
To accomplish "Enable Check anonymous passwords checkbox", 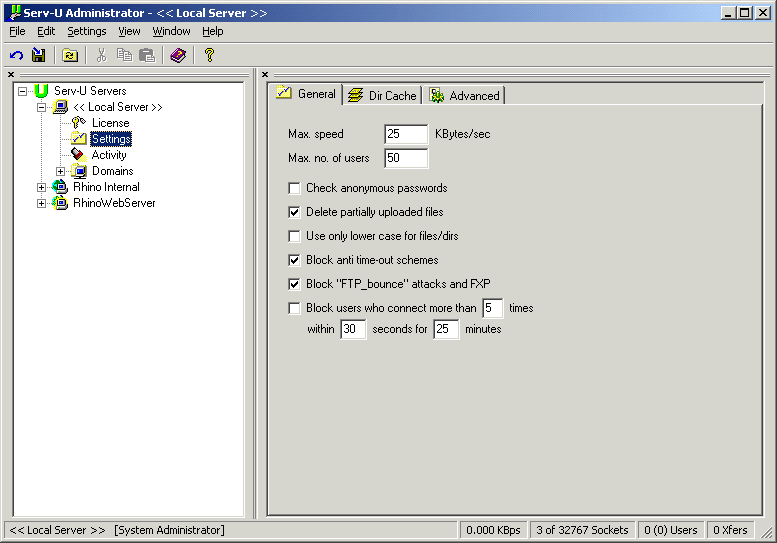I will (x=294, y=188).
